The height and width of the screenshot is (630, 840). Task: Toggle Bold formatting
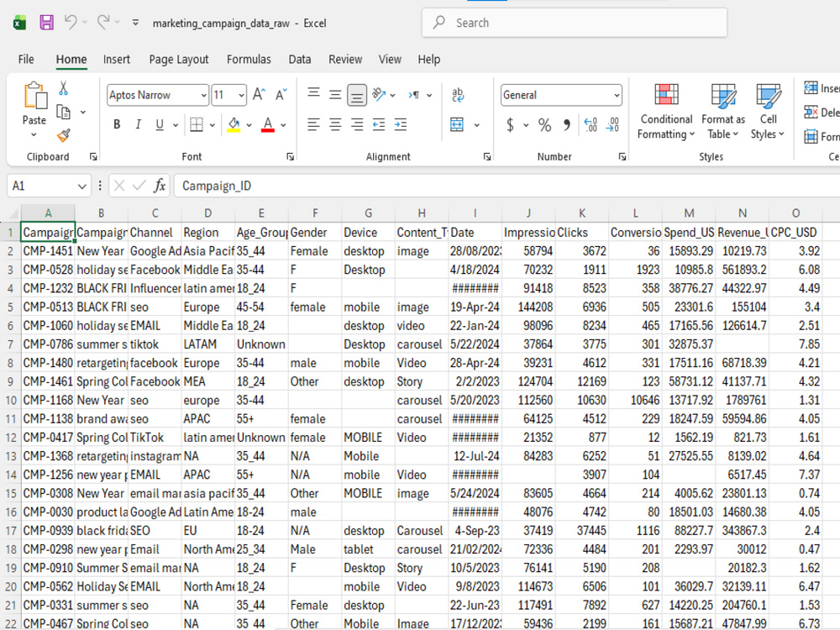pos(117,125)
